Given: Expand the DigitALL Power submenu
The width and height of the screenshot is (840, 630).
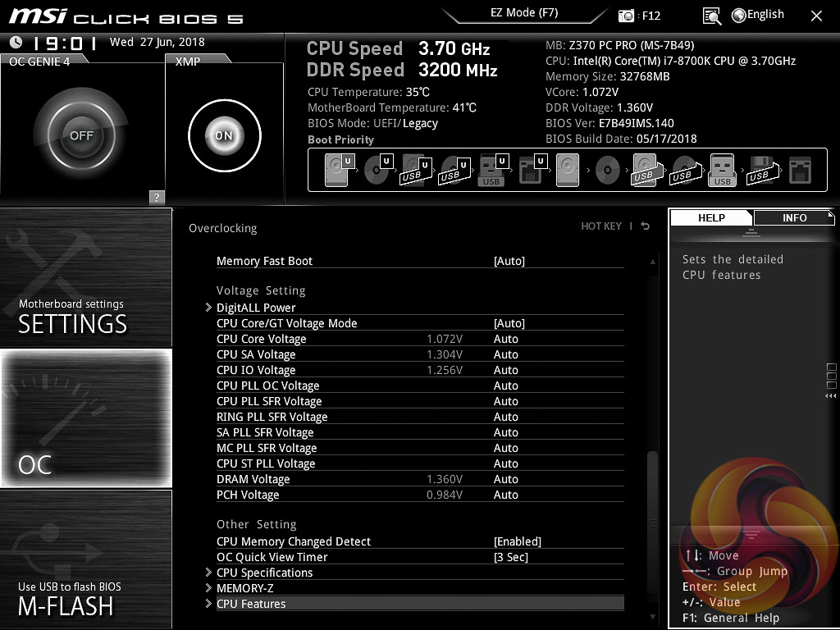Looking at the screenshot, I should tap(256, 308).
